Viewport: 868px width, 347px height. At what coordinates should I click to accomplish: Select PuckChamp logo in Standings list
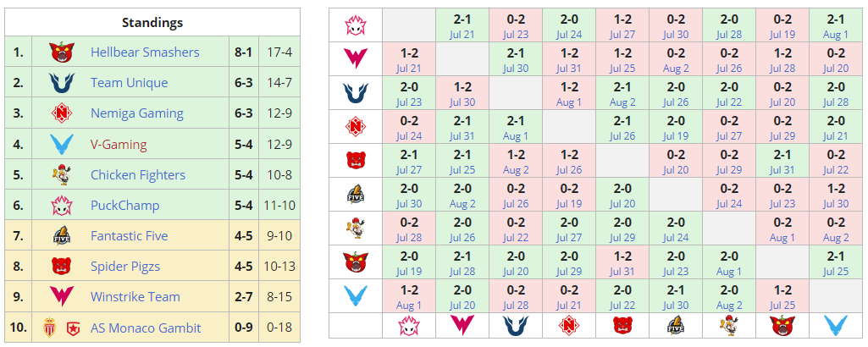[x=59, y=205]
